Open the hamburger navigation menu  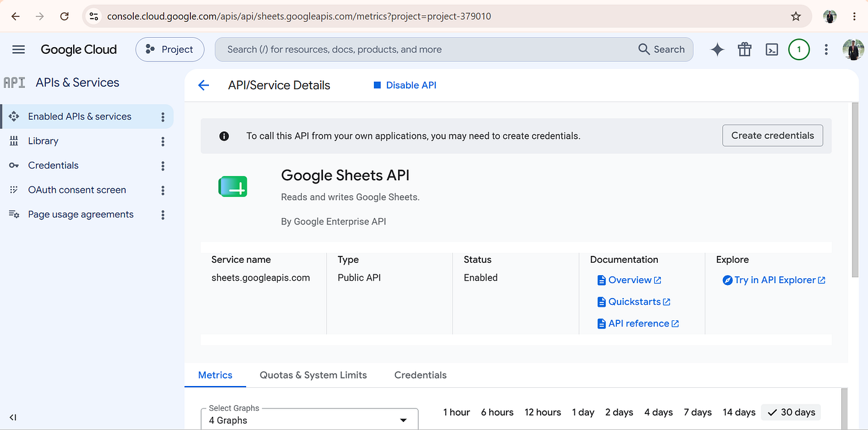tap(19, 50)
